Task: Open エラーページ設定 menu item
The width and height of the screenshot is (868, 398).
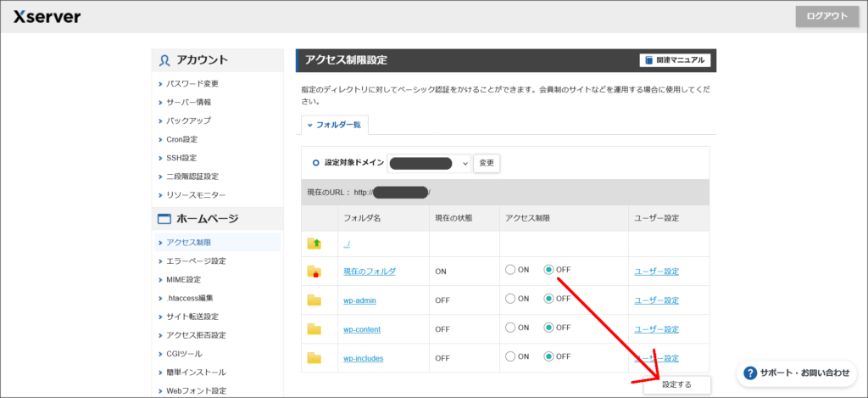Action: (196, 261)
